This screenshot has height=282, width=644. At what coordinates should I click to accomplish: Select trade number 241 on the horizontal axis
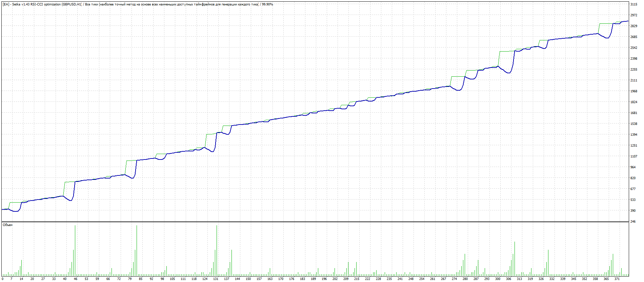400,279
